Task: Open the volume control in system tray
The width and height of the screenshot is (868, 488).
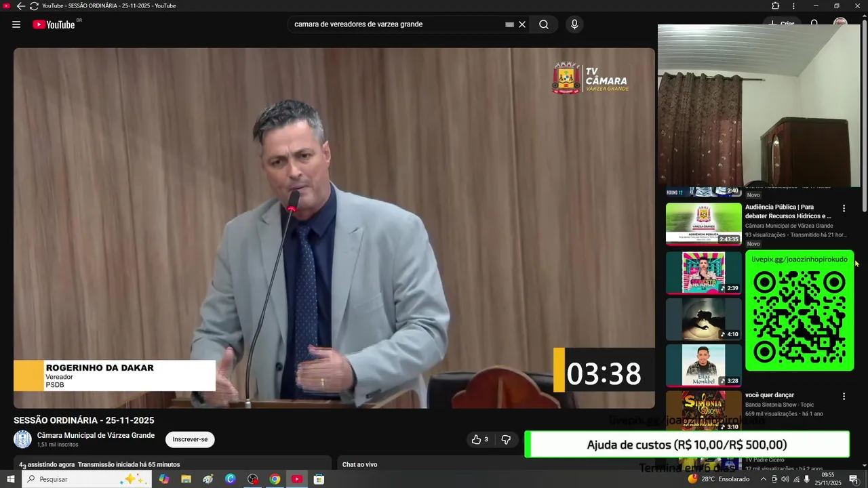Action: (785, 479)
